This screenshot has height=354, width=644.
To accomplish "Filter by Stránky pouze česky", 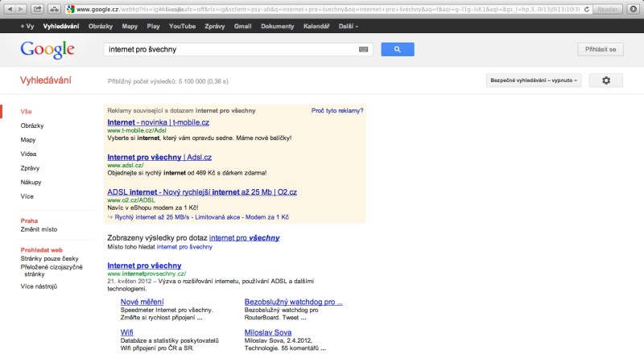I will [x=49, y=258].
